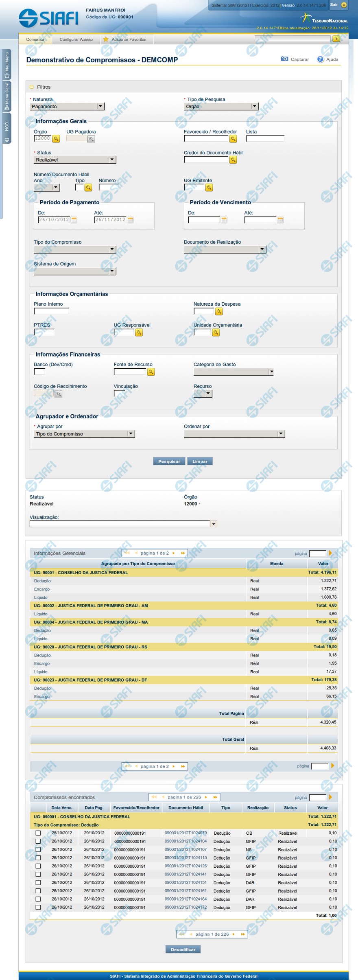The image size is (358, 980).
Task: Click the Decodificar button
Action: tap(183, 949)
